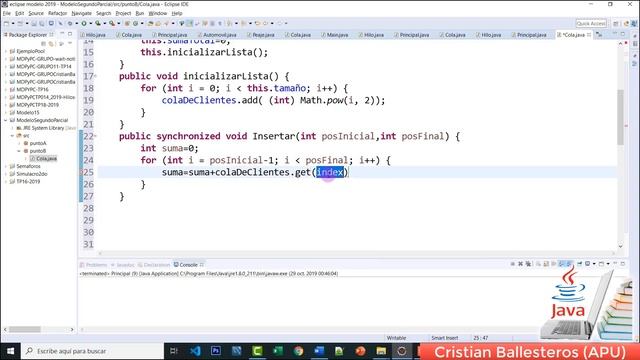Image resolution: width=640 pixels, height=360 pixels.
Task: Expand the Semaforos project
Action: tap(6, 166)
